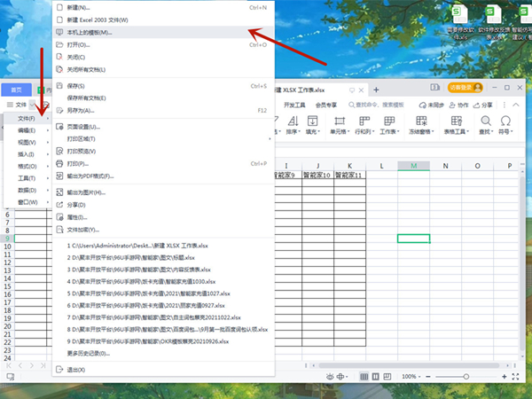Screen dimensions: 532x399
Task: Click the Sort (排序) icon
Action: pyautogui.click(x=291, y=123)
